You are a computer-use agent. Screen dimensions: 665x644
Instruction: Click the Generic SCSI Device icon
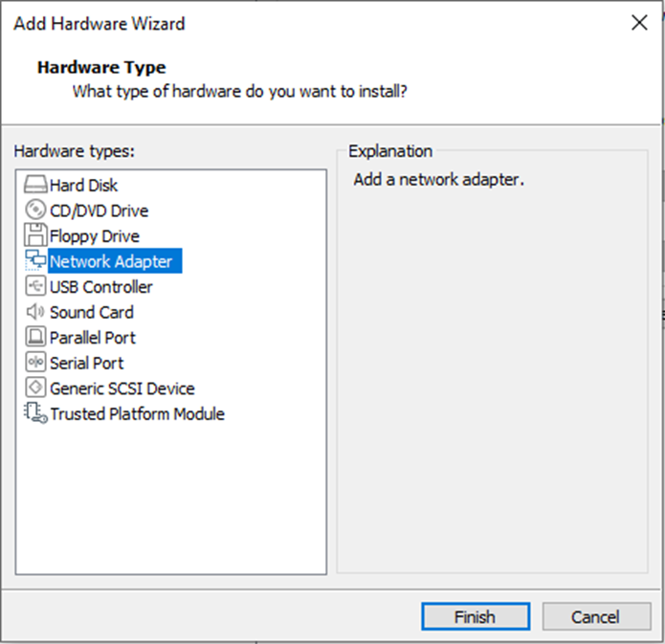point(35,388)
